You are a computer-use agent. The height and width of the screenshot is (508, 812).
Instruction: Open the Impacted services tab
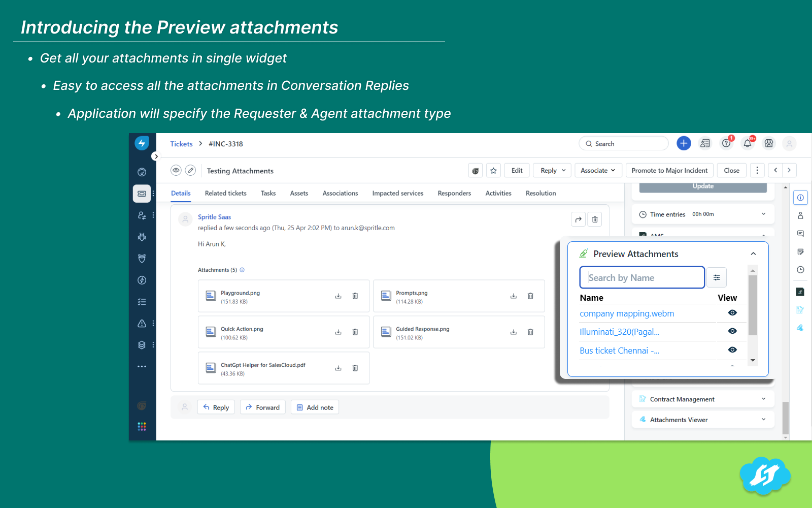(398, 193)
